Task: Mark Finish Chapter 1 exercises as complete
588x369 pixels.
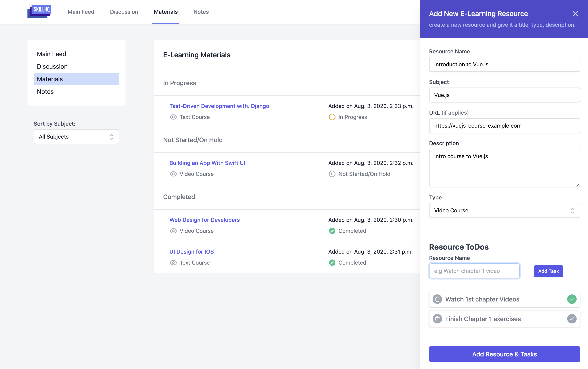Action: 572,319
